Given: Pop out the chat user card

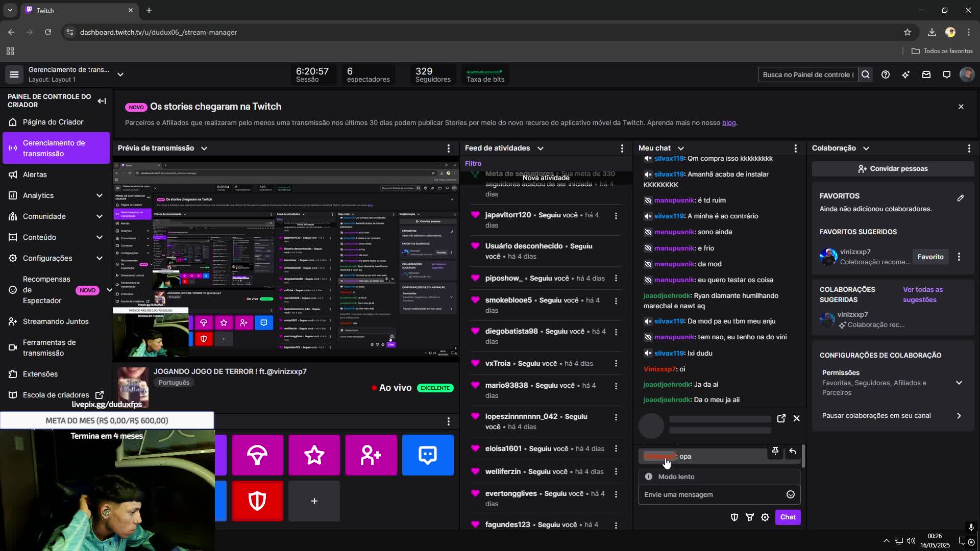Looking at the screenshot, I should tap(781, 418).
